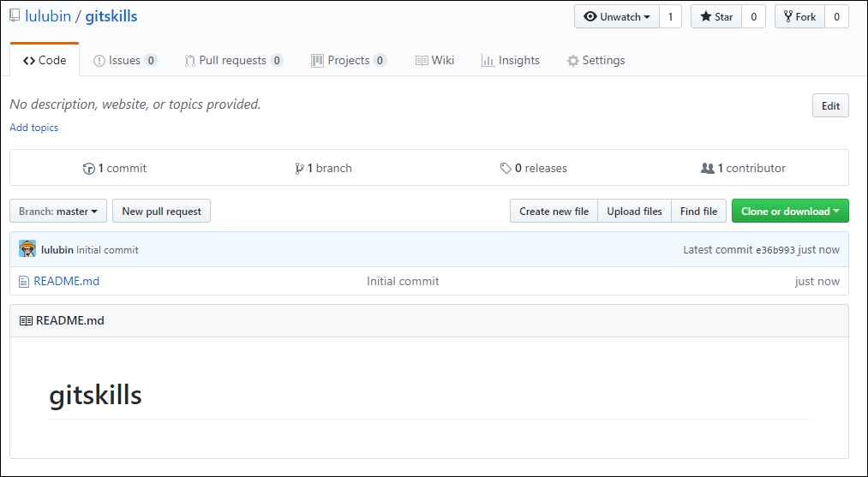Click the Edit description button

click(x=830, y=105)
